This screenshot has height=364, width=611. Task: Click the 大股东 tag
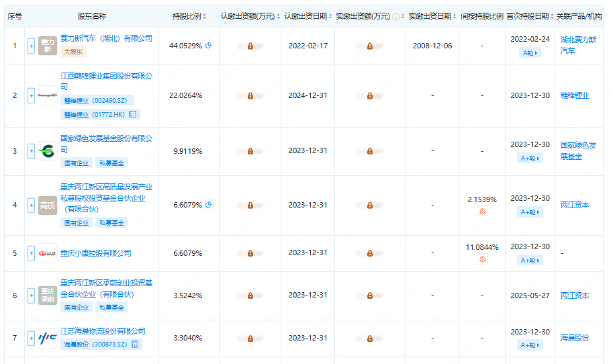click(73, 52)
